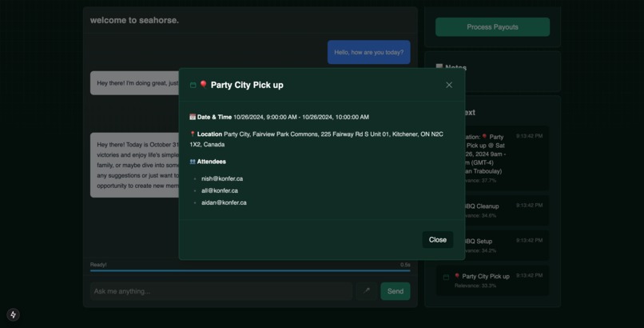Click the event date and time range
644x328 pixels.
click(301, 117)
